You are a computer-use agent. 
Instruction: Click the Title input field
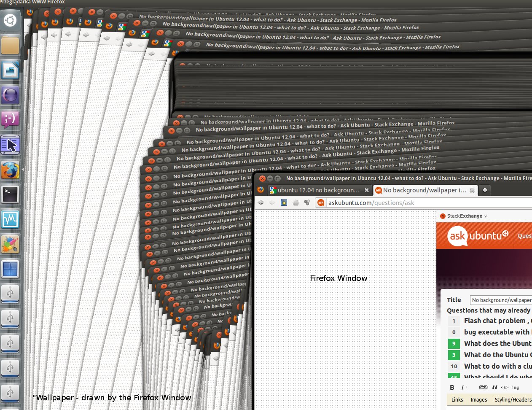point(501,300)
